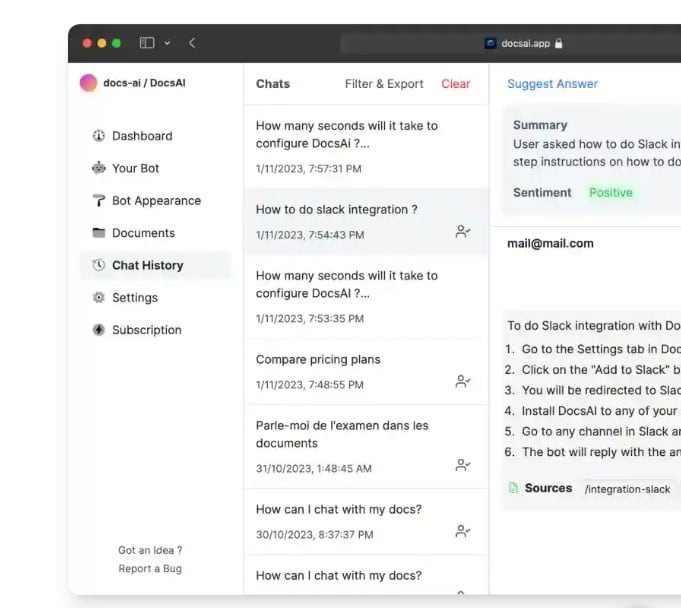Click the Chats heading
681x608 pixels.
point(273,84)
